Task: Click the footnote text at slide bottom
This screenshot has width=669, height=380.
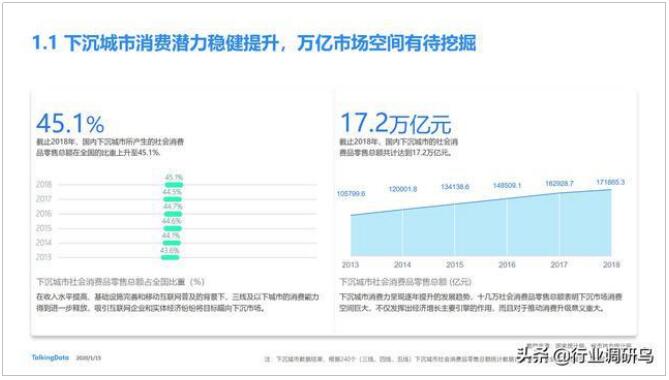Action: point(390,360)
